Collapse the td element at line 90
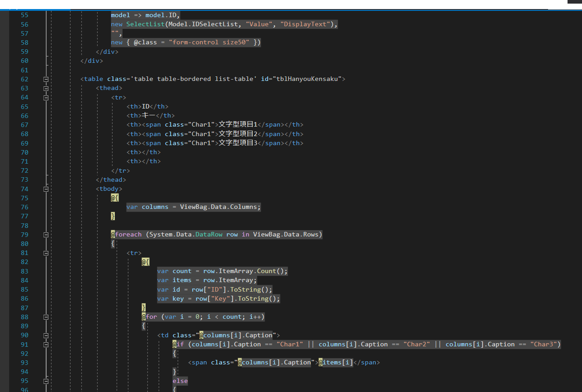Screen dimensions: 582x392 click(x=46, y=335)
